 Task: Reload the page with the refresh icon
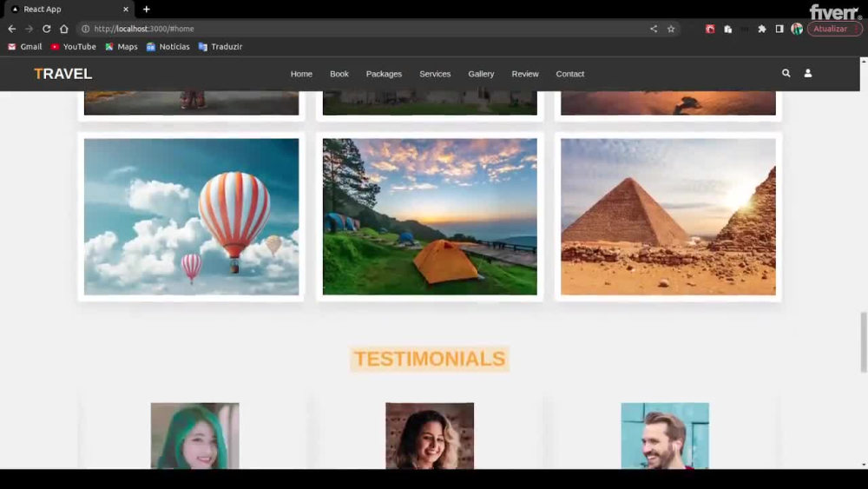pos(47,29)
